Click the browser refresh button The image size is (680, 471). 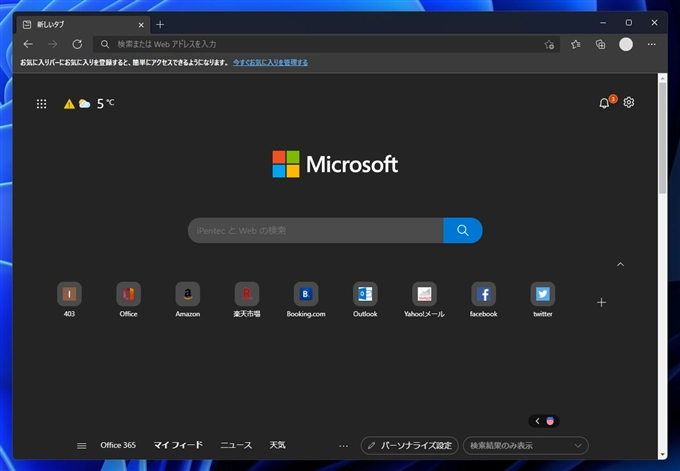[77, 44]
